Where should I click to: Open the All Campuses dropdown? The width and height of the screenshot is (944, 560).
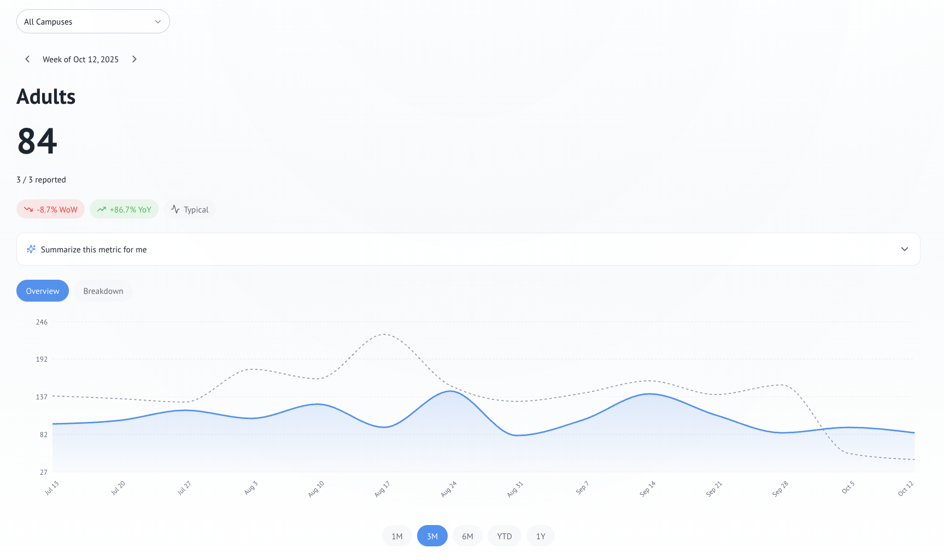tap(93, 22)
